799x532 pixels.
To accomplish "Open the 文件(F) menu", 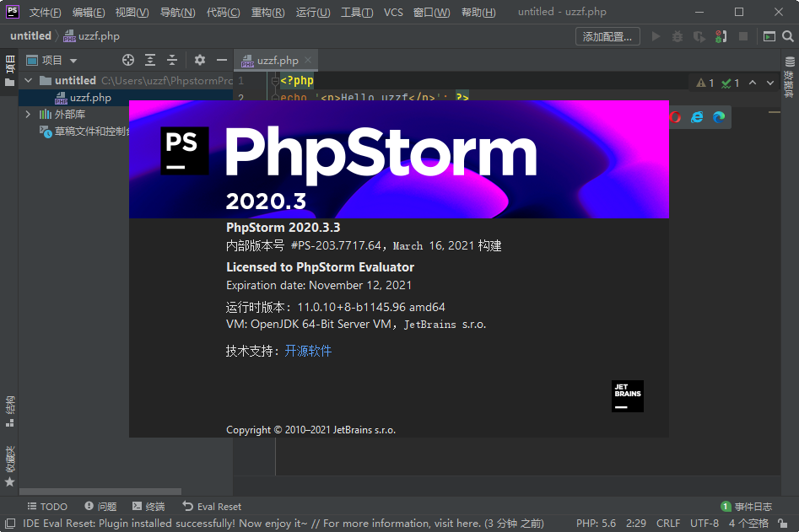I will 46,12.
